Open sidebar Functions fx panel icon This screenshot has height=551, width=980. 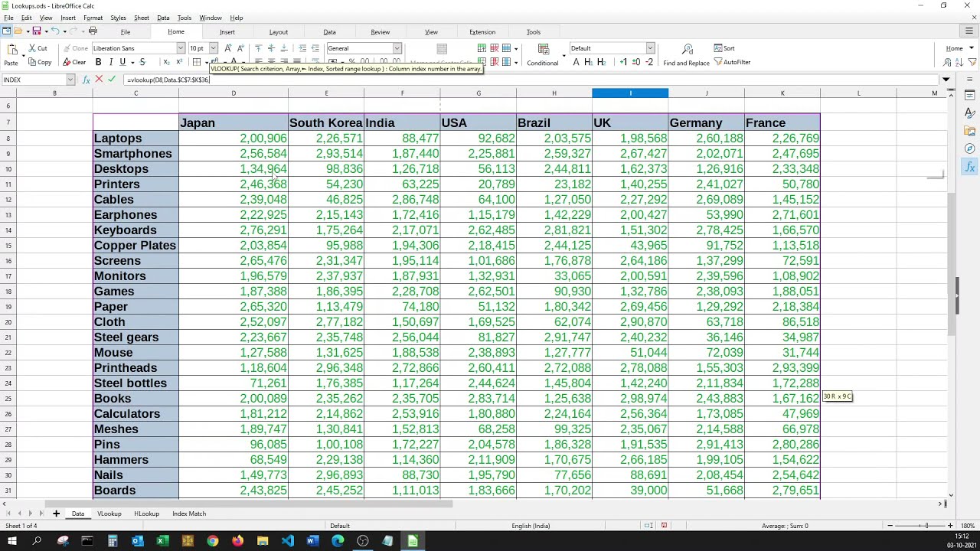pos(970,167)
